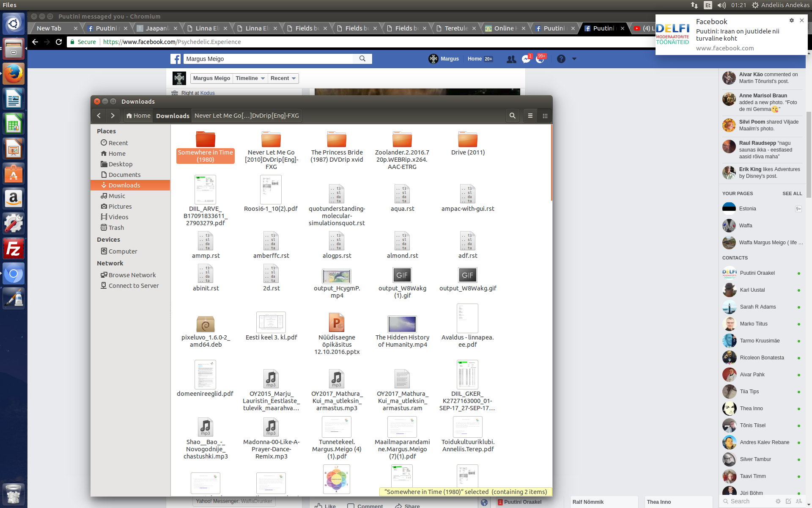Image resolution: width=812 pixels, height=508 pixels.
Task: Open Recent dropdown on Facebook profile bar
Action: click(x=283, y=78)
